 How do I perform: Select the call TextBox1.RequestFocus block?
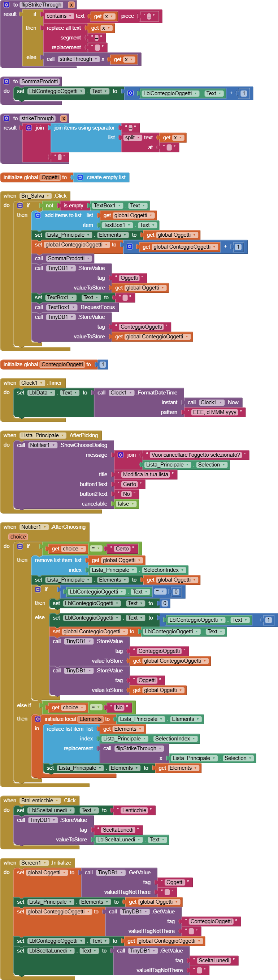(x=39, y=307)
